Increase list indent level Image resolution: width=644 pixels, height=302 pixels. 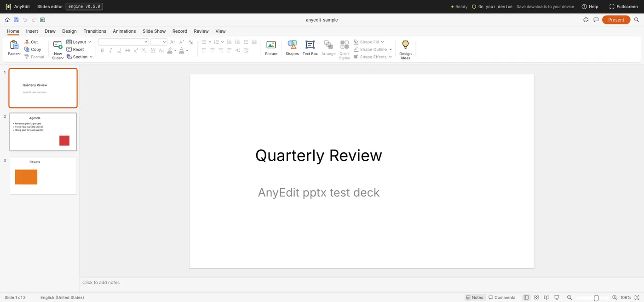[x=237, y=42]
